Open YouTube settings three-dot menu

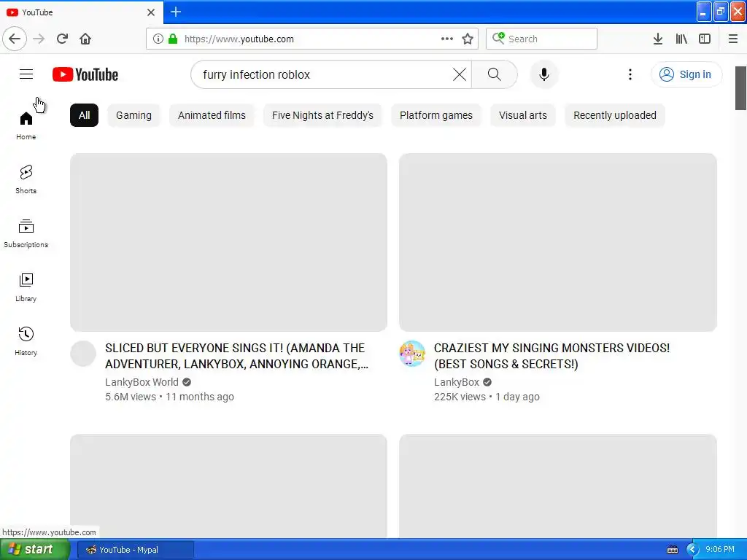tap(630, 74)
